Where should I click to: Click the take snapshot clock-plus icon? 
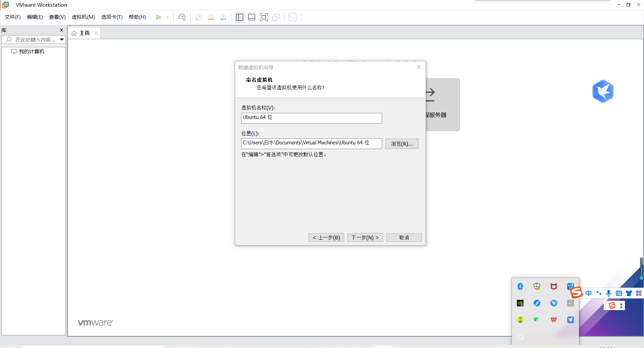pos(198,17)
